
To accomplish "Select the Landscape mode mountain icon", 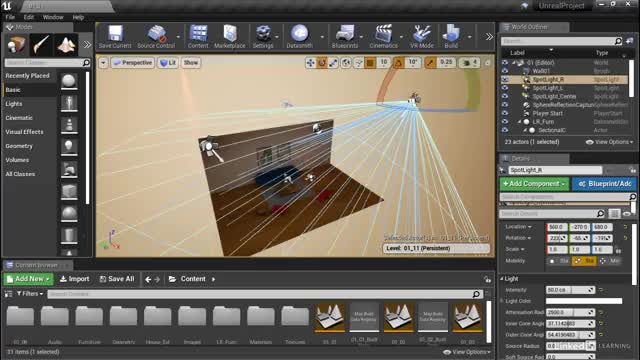I will coord(66,44).
